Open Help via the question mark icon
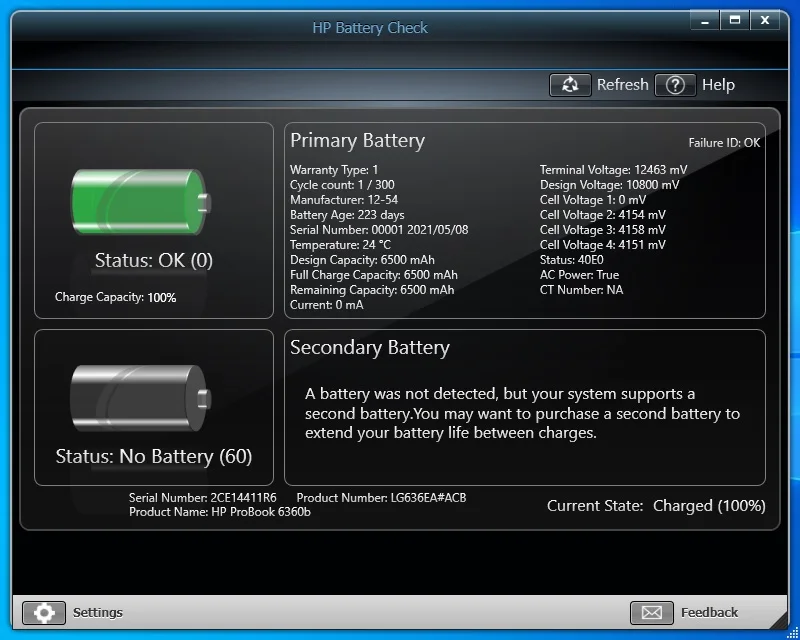Viewport: 800px width, 640px height. 675,85
